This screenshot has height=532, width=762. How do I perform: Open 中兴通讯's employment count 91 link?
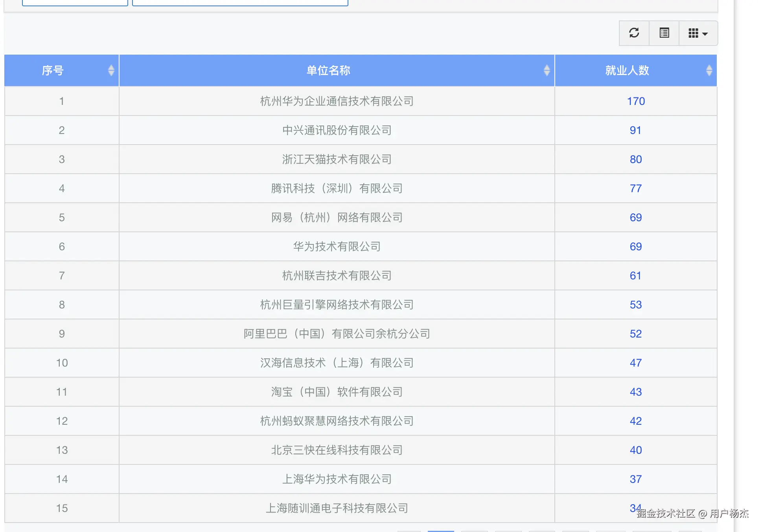635,130
